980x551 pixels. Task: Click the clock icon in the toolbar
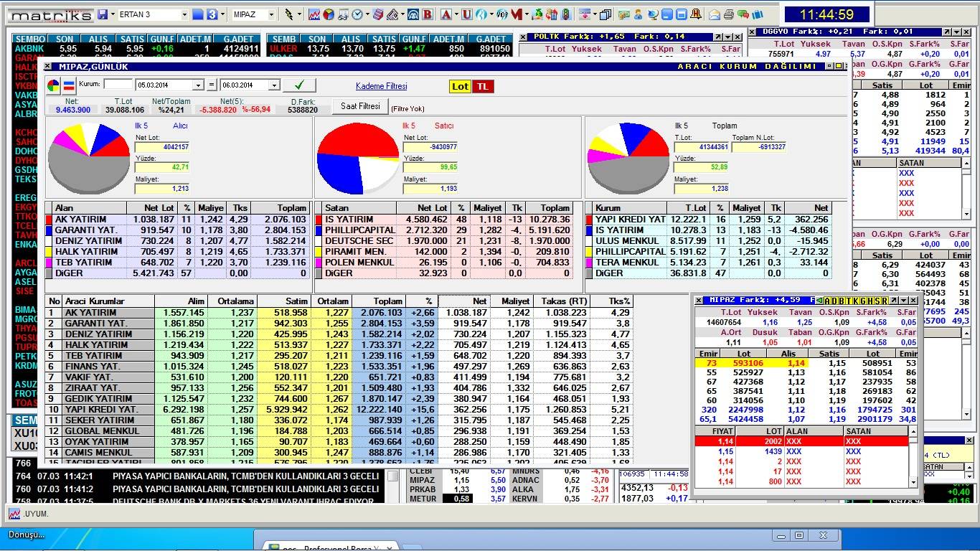tap(357, 14)
